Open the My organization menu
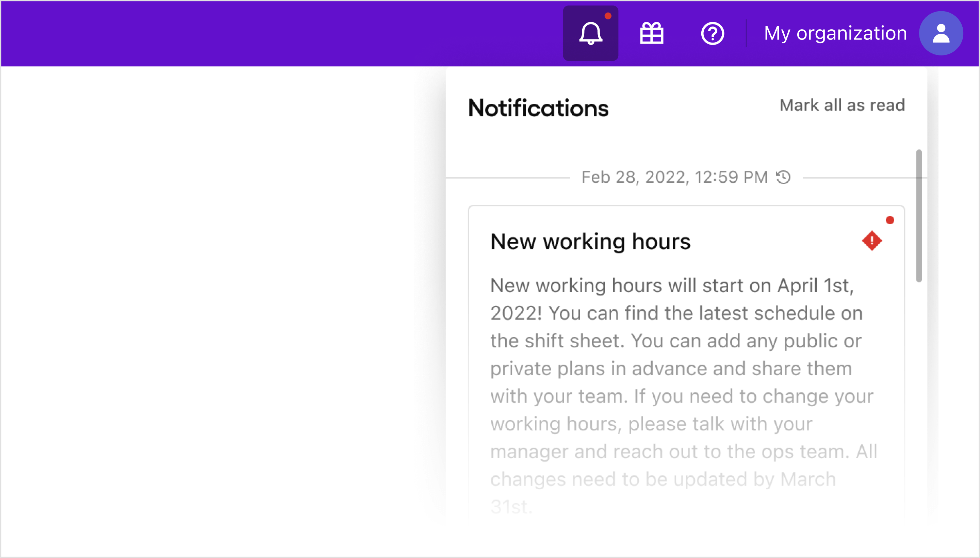The height and width of the screenshot is (558, 980). pos(835,33)
